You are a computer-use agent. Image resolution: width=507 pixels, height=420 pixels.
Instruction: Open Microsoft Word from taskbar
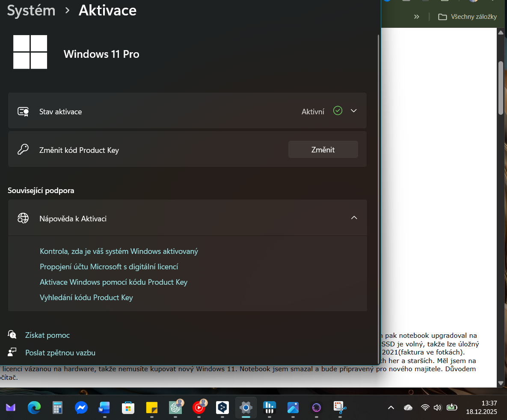click(x=104, y=408)
